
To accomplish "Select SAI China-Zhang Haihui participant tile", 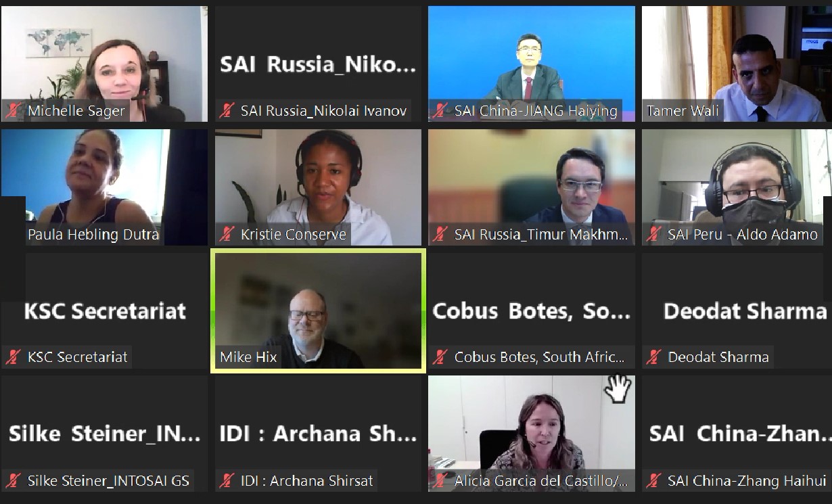I will point(737,434).
